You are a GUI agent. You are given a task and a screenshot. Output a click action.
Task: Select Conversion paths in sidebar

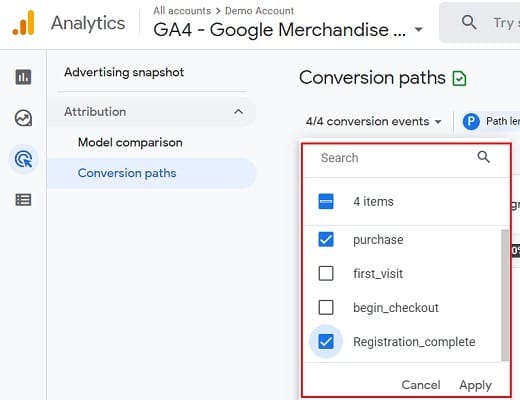click(x=152, y=173)
